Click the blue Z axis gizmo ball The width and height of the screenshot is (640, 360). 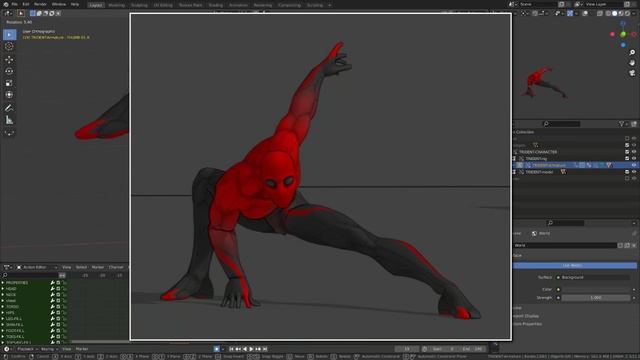623,45
